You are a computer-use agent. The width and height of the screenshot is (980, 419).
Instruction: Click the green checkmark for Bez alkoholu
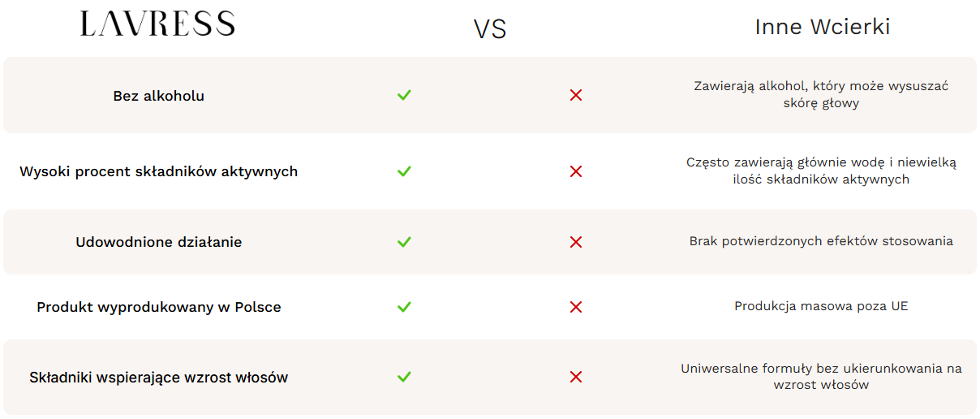tap(404, 95)
